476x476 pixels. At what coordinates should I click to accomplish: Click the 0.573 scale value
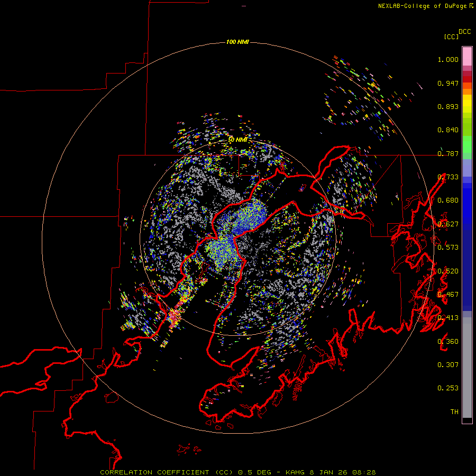(448, 248)
